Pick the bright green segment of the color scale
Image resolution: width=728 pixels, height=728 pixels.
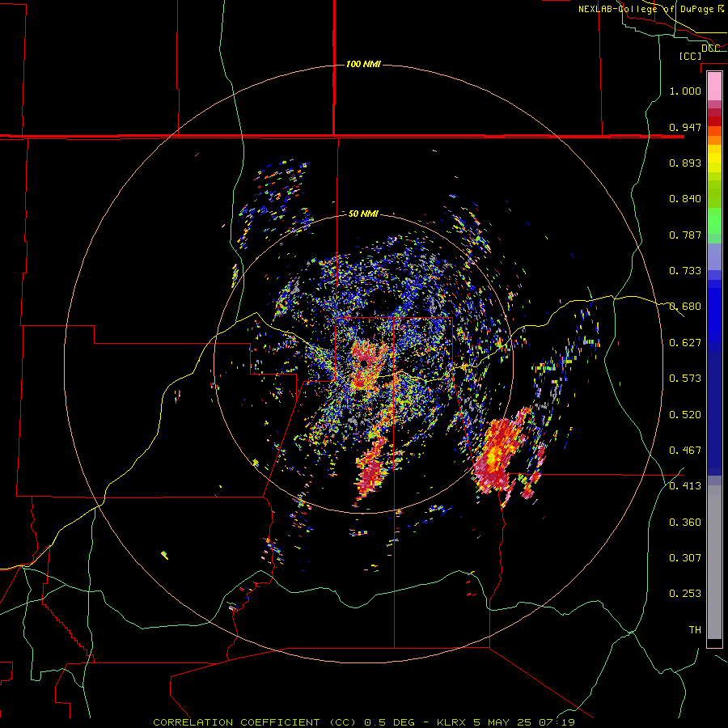[x=714, y=221]
